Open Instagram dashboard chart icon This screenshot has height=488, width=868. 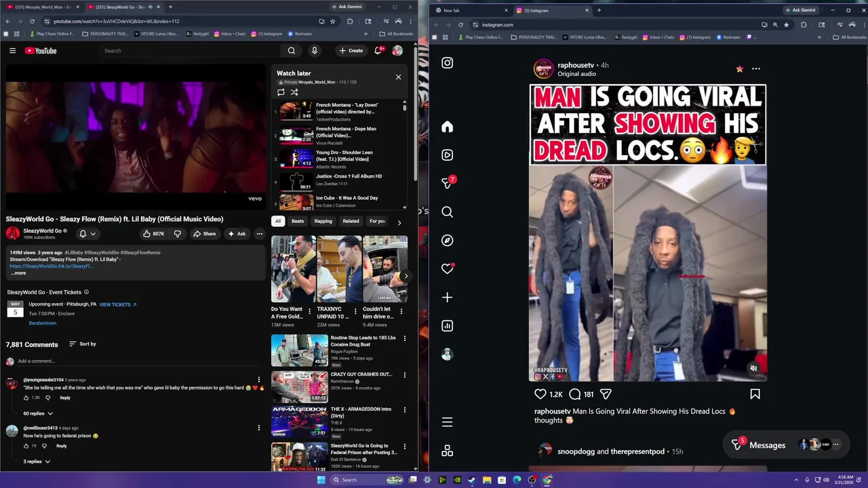click(x=447, y=326)
